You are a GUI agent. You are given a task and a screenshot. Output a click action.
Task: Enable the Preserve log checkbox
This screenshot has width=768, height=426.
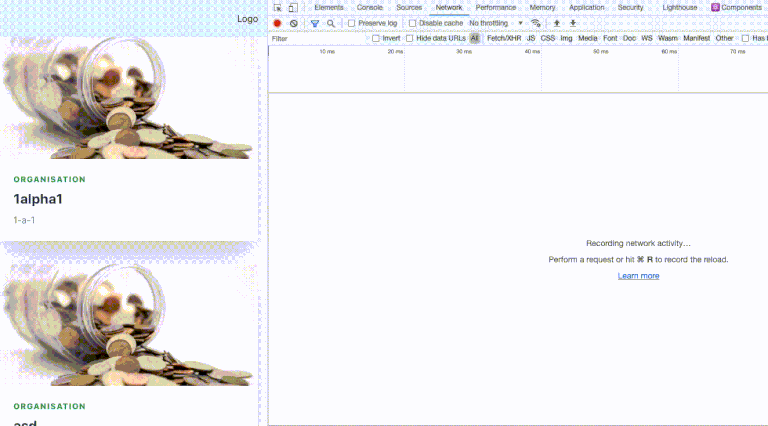click(351, 23)
